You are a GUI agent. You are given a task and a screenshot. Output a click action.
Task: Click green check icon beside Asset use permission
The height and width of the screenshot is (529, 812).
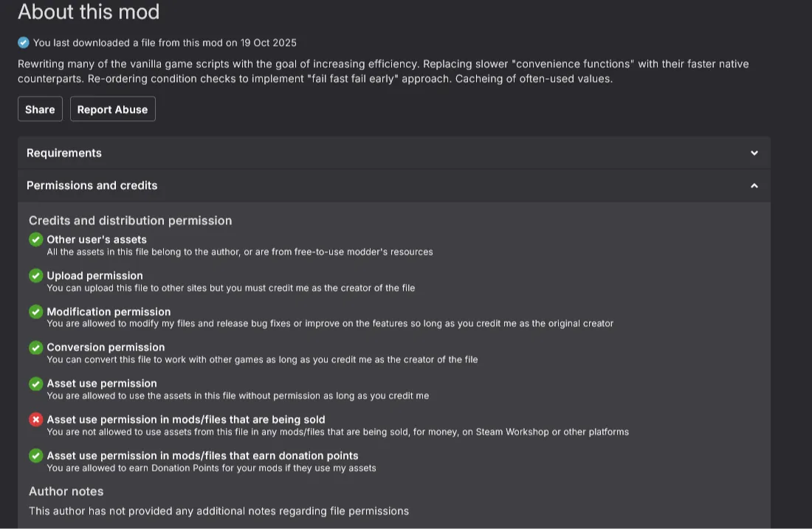click(35, 383)
